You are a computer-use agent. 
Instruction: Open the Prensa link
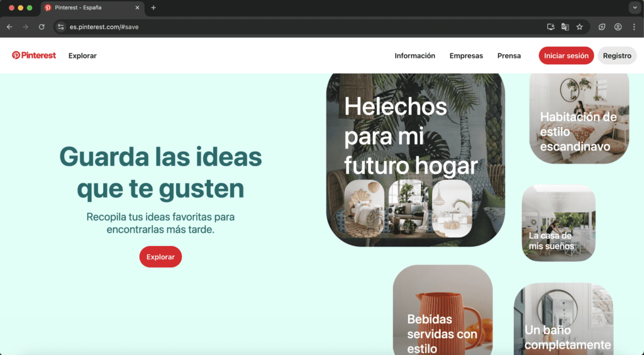(x=509, y=55)
